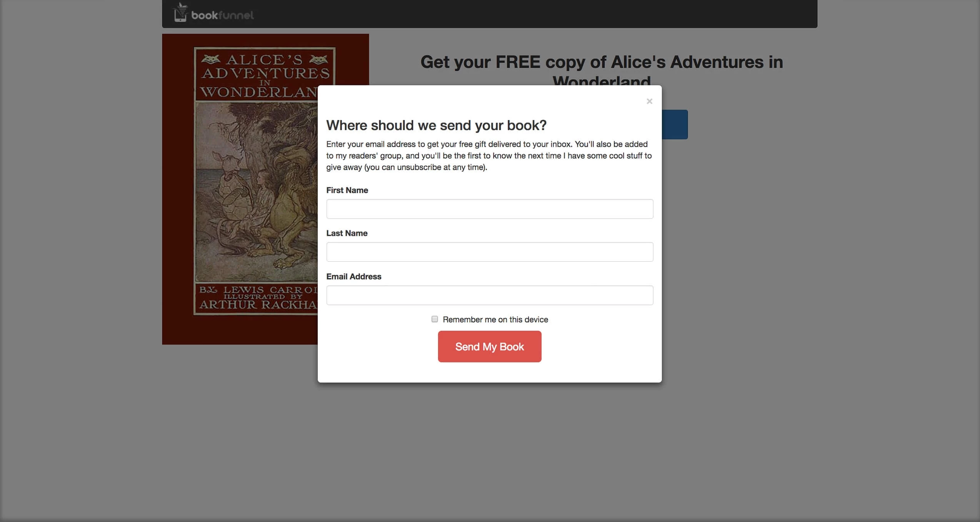This screenshot has width=980, height=522.
Task: Focus the First Name input field
Action: (490, 209)
